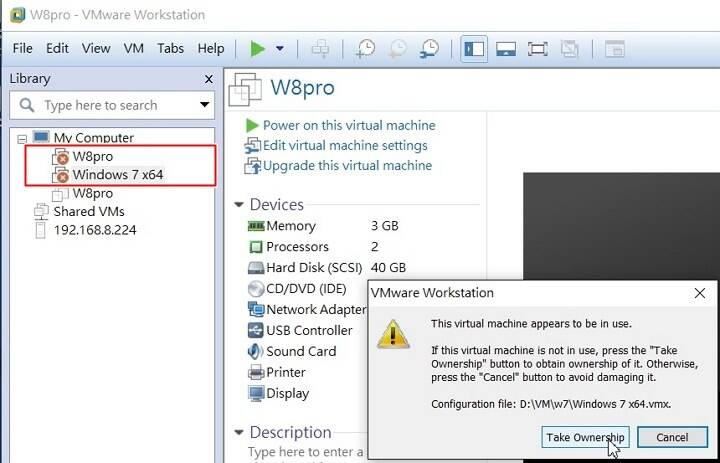The width and height of the screenshot is (720, 463).
Task: Click the 40 GB hard disk value
Action: [x=388, y=267]
